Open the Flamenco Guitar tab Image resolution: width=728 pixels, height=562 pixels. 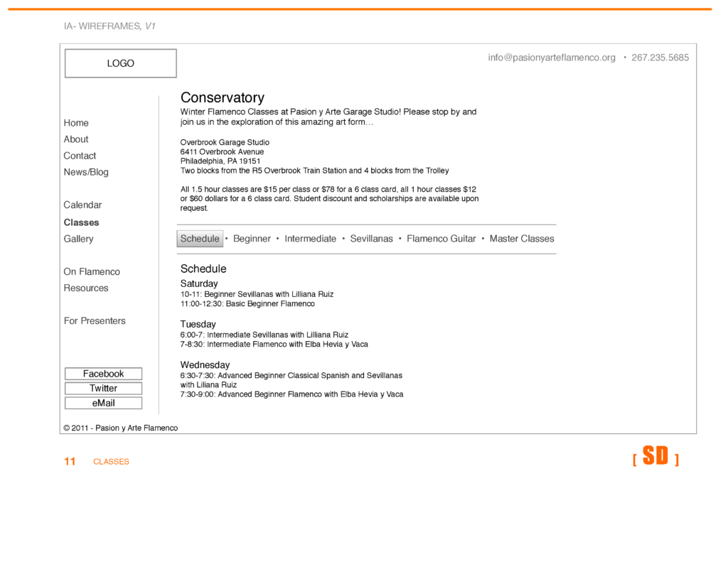441,239
